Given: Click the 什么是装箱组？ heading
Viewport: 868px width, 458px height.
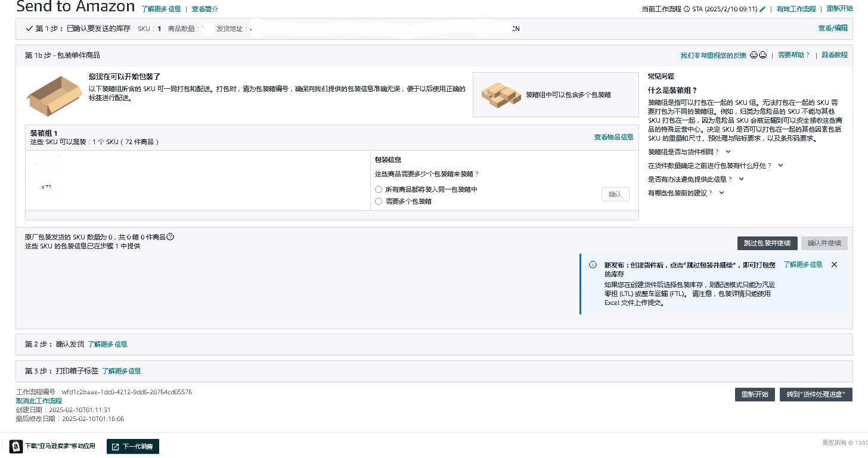Looking at the screenshot, I should coord(672,91).
